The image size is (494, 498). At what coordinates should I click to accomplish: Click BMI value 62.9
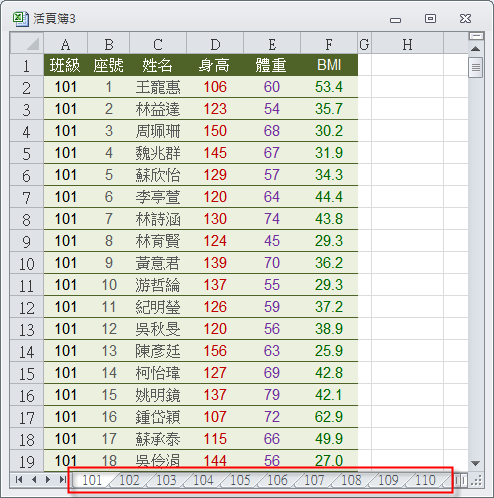point(329,417)
